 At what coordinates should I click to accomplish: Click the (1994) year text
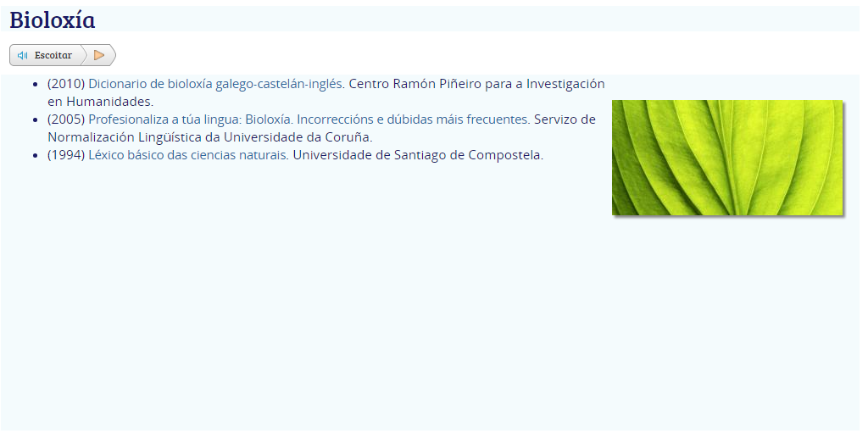tap(66, 155)
